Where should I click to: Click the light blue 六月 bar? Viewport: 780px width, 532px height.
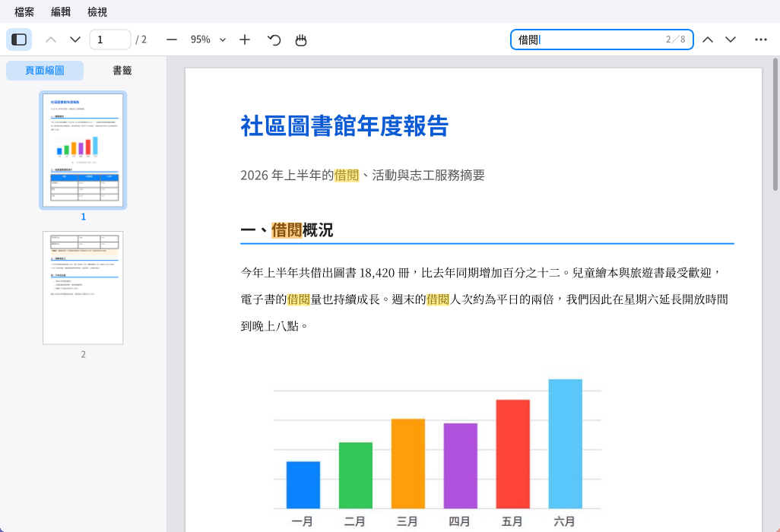[565, 444]
